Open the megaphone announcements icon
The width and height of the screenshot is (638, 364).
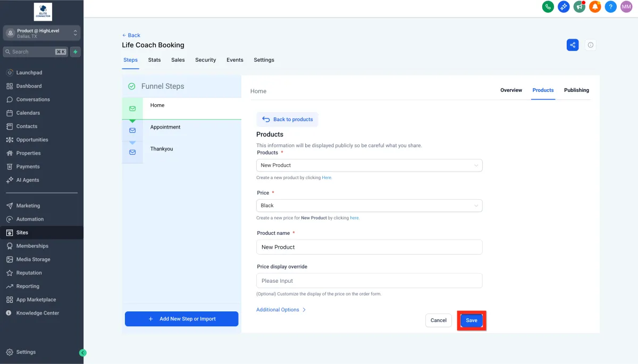tap(580, 7)
